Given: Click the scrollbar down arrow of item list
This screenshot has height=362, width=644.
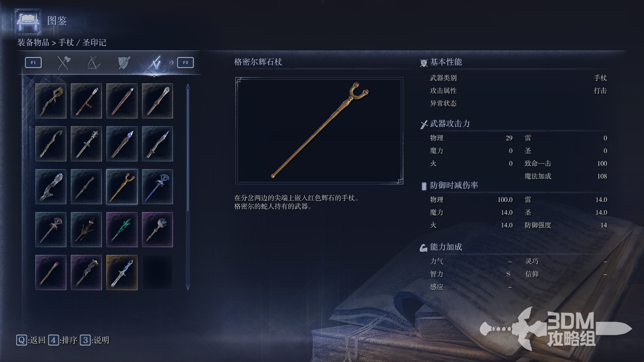Looking at the screenshot, I should click(188, 287).
